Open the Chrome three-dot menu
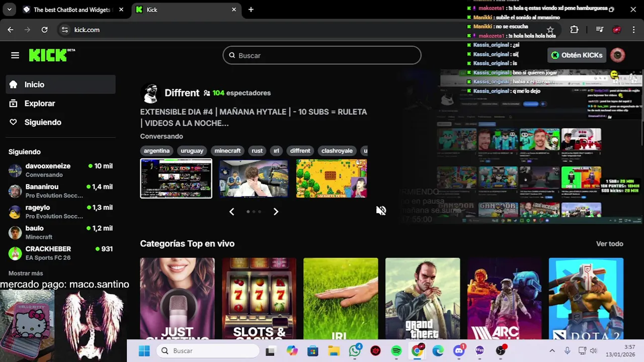 635,30
